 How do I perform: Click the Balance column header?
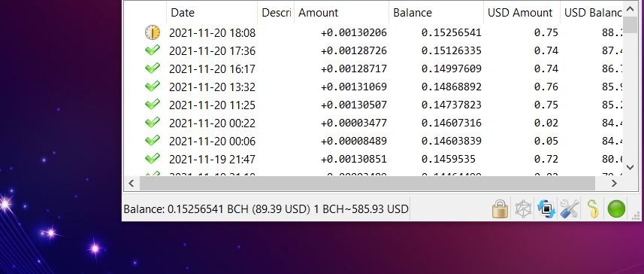click(436, 13)
